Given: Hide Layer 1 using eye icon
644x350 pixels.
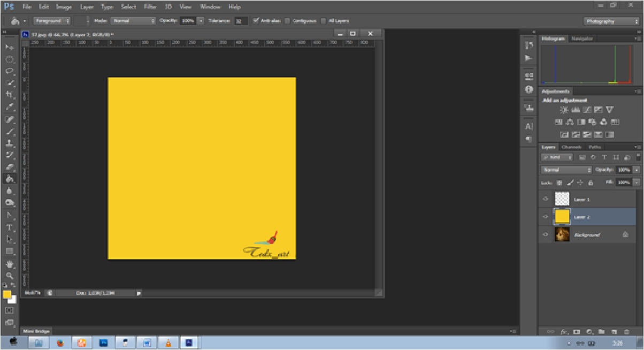Looking at the screenshot, I should [546, 199].
